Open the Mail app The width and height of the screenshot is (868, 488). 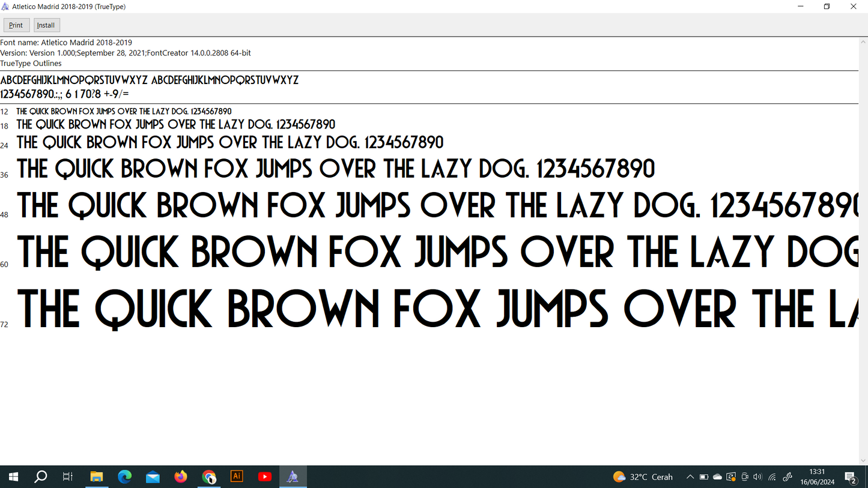(x=153, y=477)
